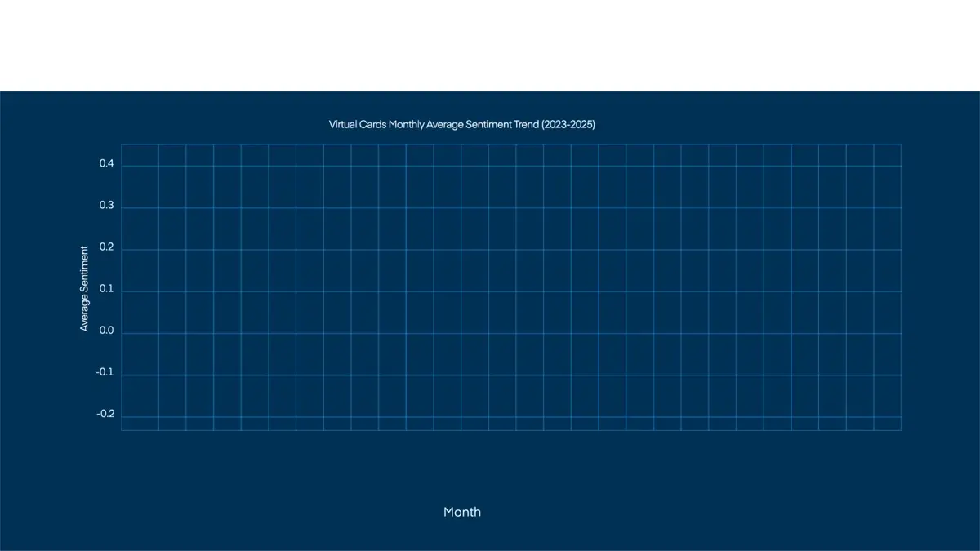This screenshot has width=980, height=551.
Task: Click the 0.3 y-axis tick label
Action: [106, 207]
